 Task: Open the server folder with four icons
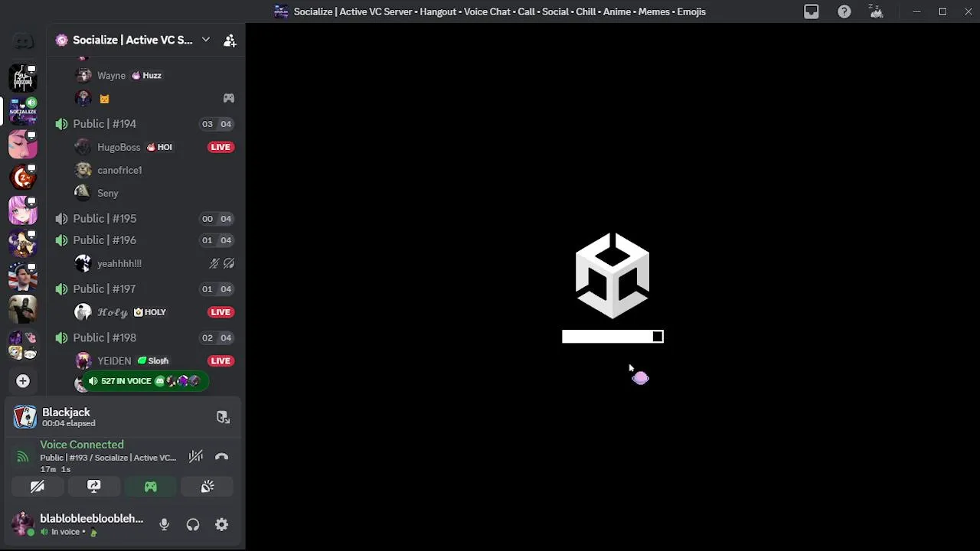click(x=23, y=345)
